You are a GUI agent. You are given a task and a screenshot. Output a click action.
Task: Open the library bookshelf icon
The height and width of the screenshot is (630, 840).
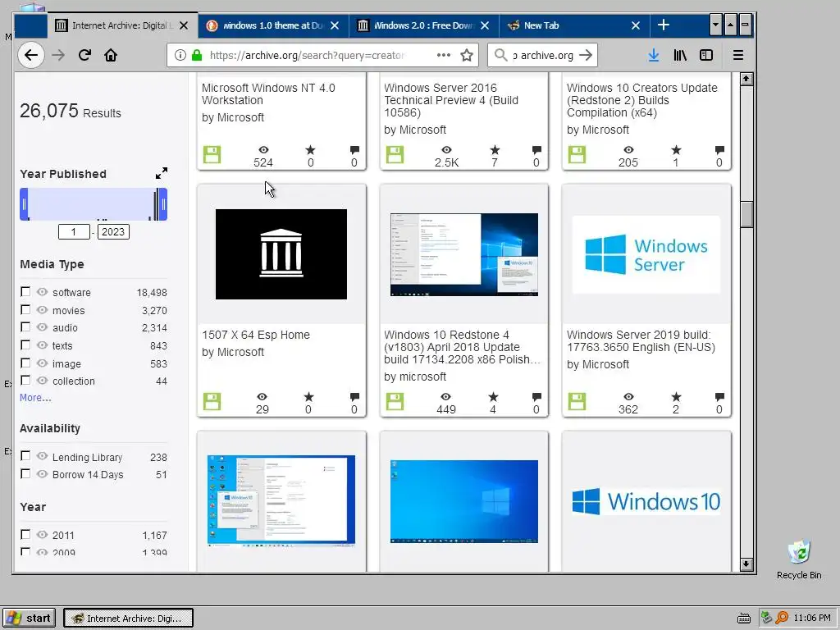tap(680, 55)
